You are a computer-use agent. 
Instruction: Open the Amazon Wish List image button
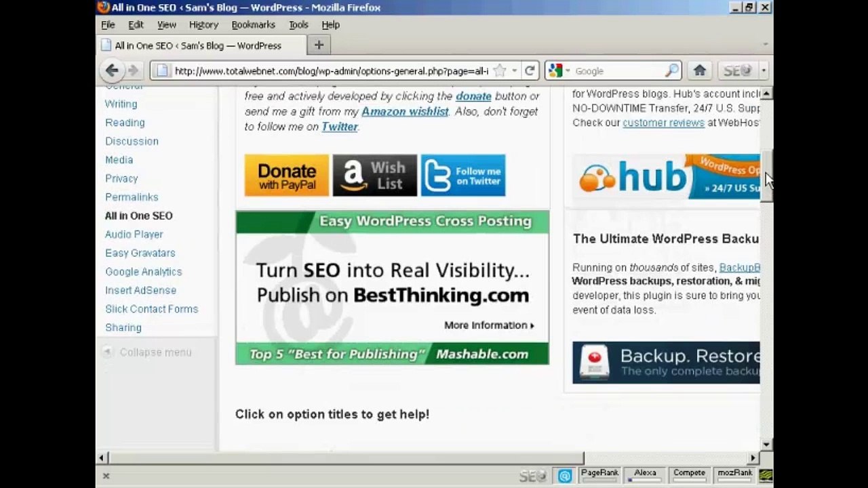[x=375, y=176]
